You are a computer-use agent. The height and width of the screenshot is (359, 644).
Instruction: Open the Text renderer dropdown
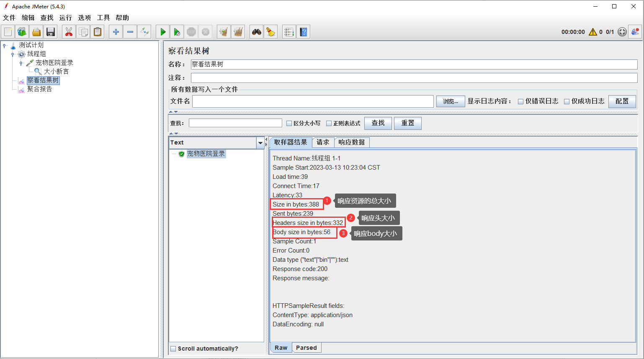(260, 143)
